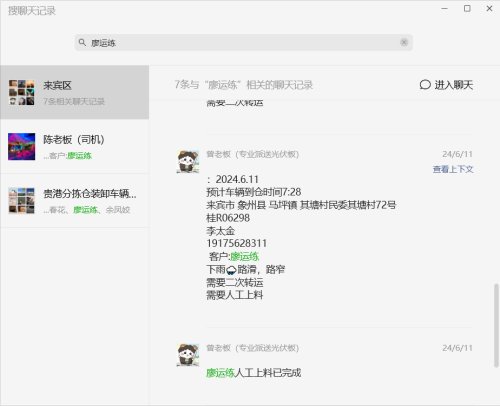Select 陈老板（司机）avatar image

(x=22, y=147)
